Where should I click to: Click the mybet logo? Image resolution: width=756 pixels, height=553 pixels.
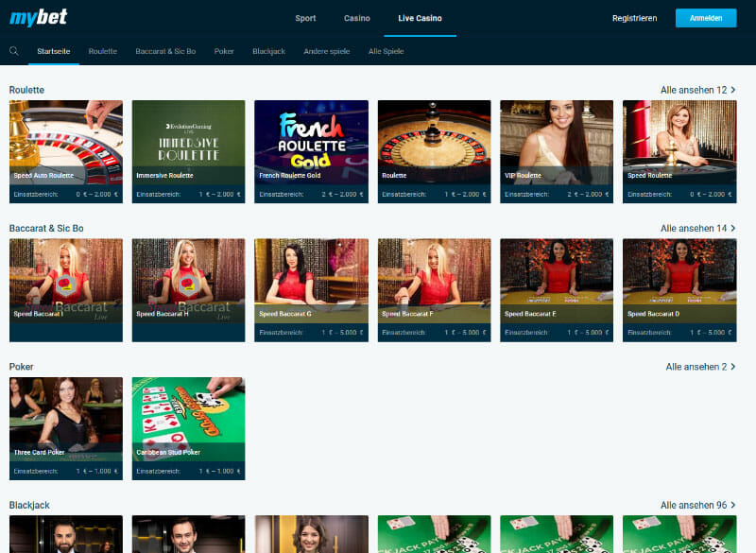pyautogui.click(x=40, y=17)
